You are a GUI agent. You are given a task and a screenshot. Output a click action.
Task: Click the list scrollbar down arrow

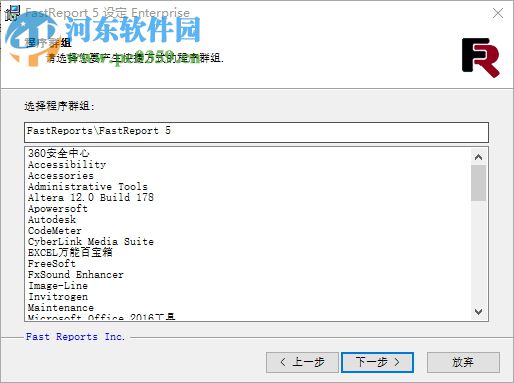478,311
